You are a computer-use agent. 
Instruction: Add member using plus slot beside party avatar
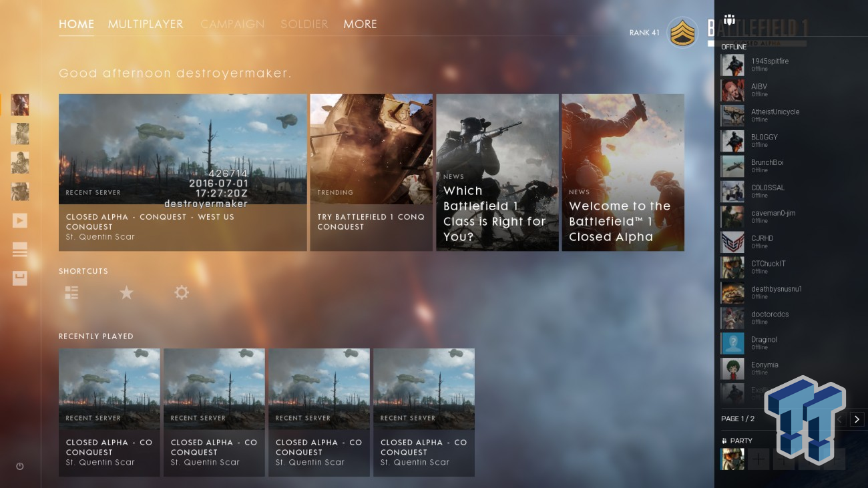(x=758, y=459)
